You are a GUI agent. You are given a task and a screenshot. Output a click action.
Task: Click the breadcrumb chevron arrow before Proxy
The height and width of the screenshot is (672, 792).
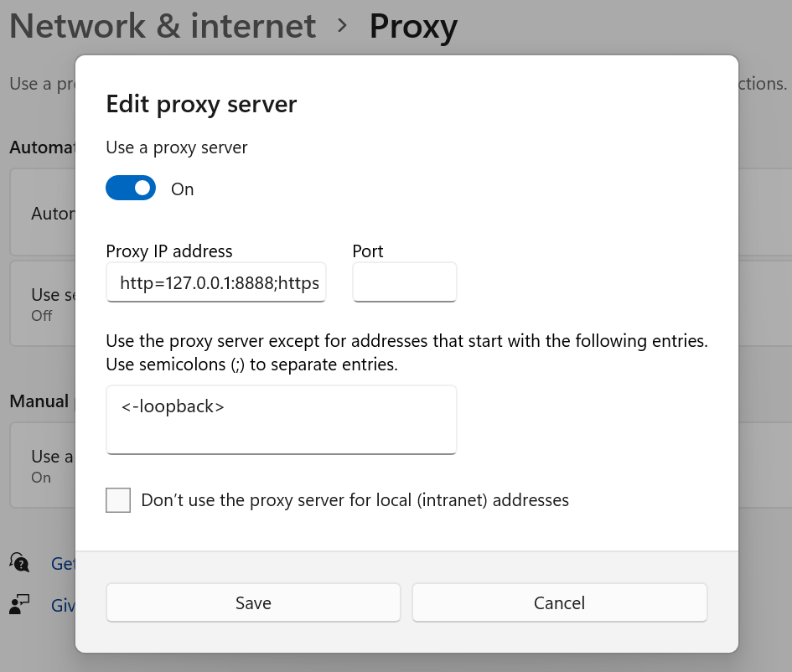(x=342, y=26)
